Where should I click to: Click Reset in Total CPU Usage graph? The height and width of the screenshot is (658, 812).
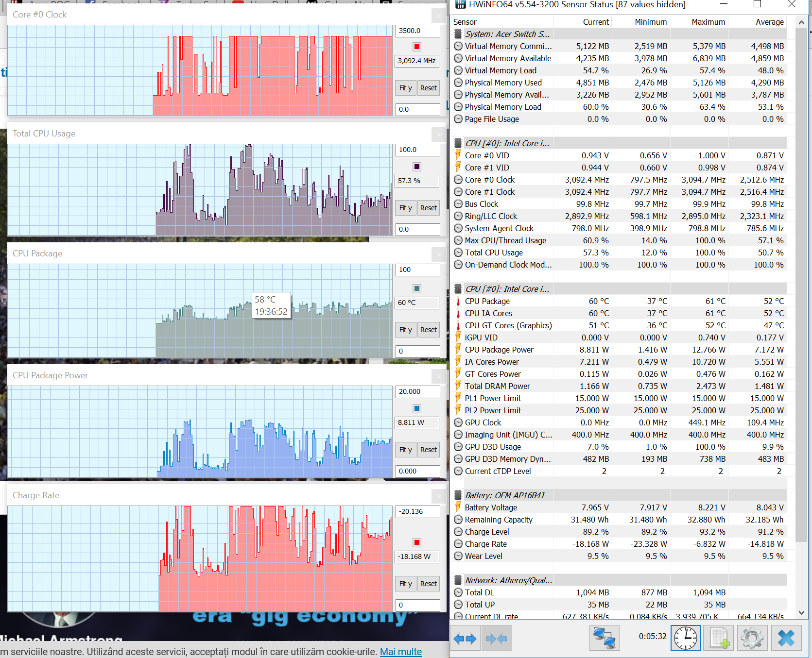429,208
